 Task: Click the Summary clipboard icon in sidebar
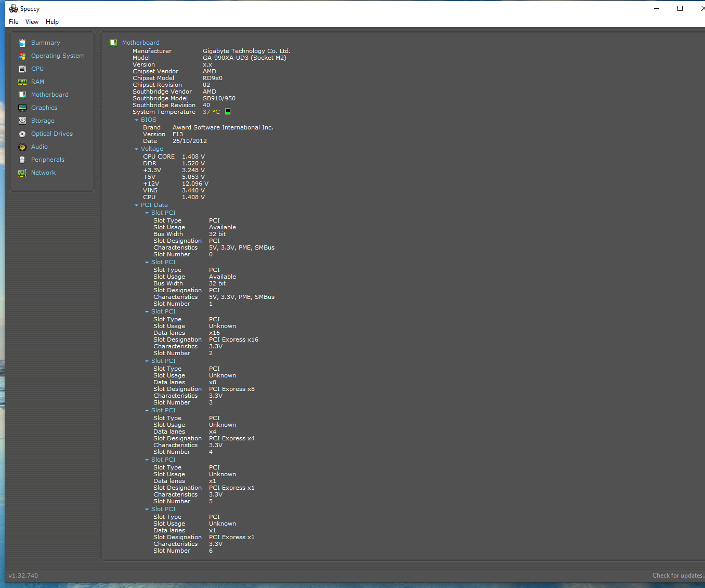pyautogui.click(x=22, y=43)
